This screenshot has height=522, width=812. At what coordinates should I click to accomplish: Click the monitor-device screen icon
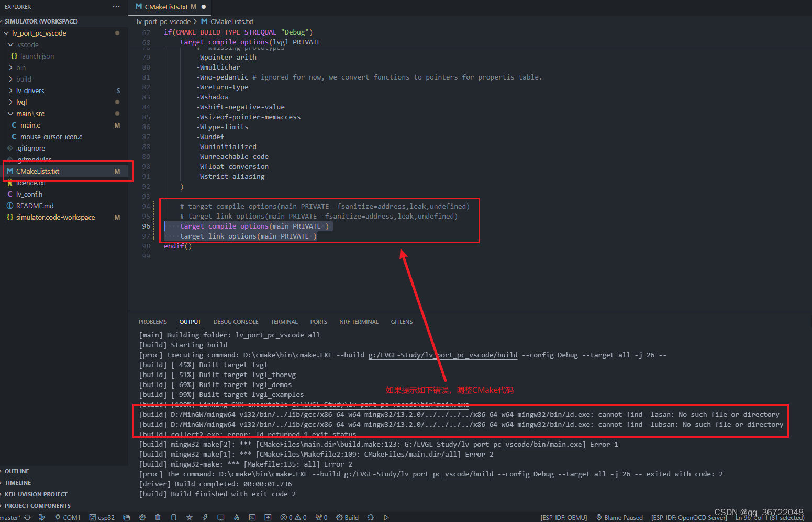(220, 517)
